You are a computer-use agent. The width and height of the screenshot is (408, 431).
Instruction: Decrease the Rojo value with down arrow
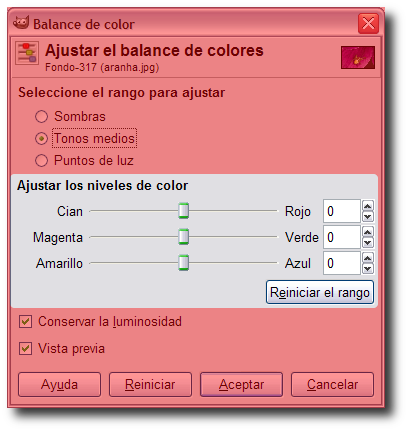click(368, 217)
